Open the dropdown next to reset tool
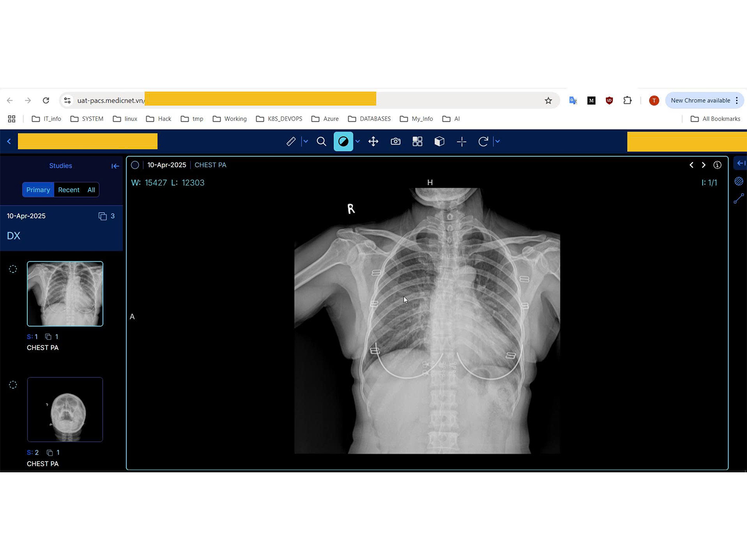 (x=497, y=142)
